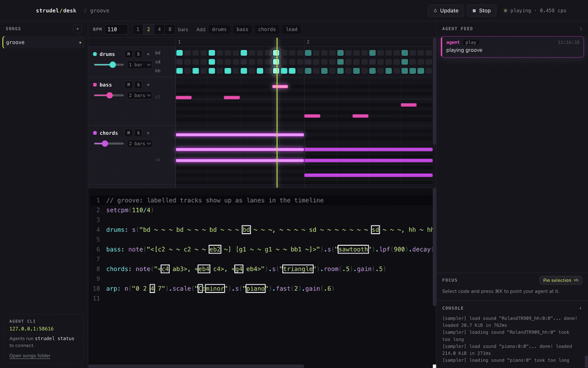
Task: Click Pin selection button
Action: [561, 280]
